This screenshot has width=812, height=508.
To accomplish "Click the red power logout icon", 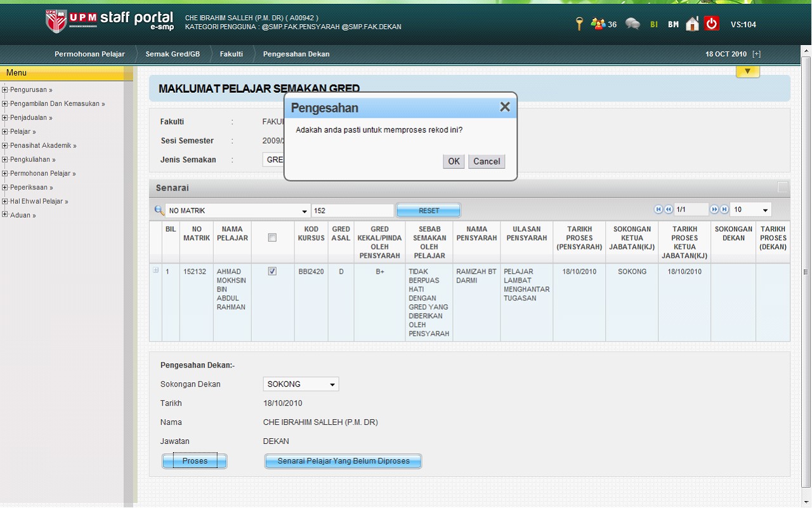I will 712,23.
